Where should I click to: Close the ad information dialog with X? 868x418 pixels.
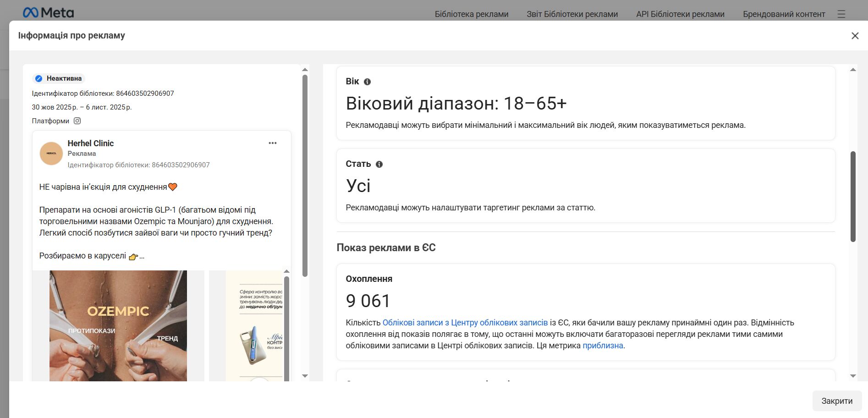[x=855, y=36]
